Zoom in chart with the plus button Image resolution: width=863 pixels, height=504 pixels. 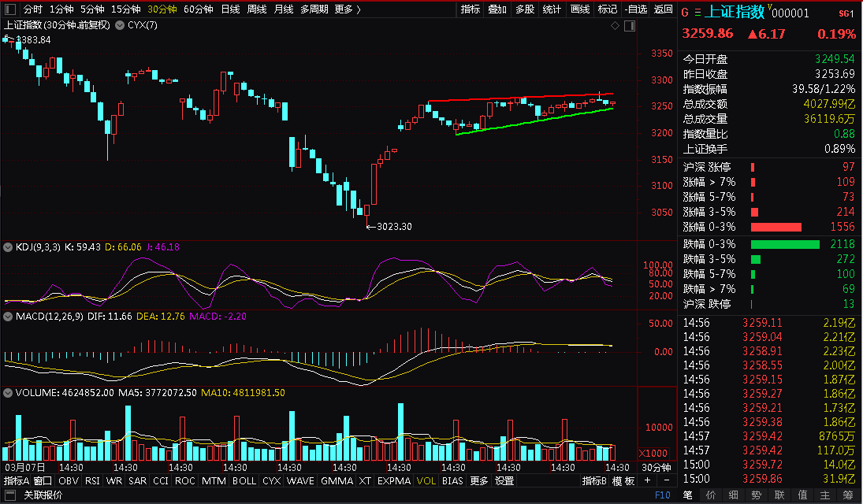647,480
